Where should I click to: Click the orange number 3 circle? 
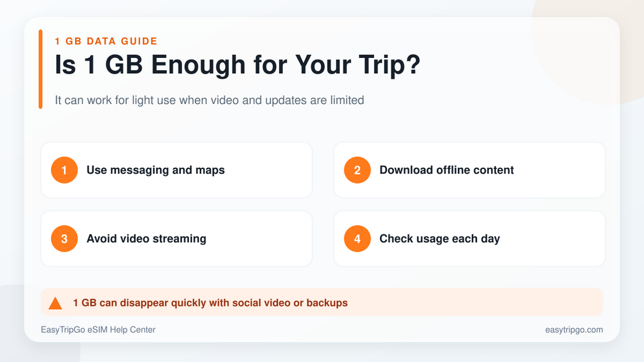click(x=64, y=239)
